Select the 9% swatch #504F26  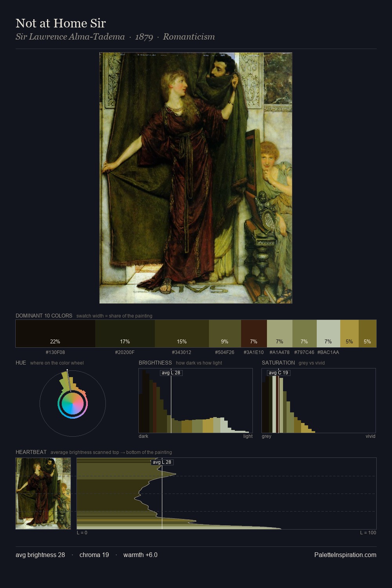click(225, 334)
